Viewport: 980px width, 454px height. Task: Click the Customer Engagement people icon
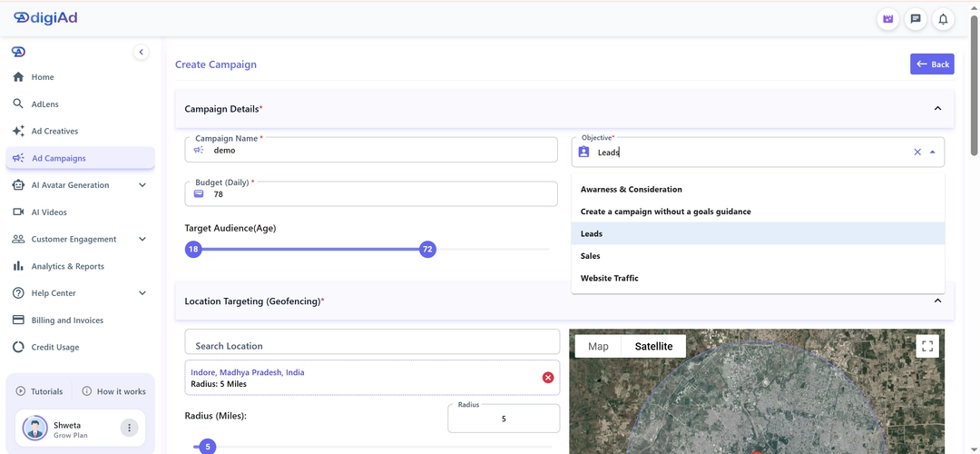click(x=18, y=239)
